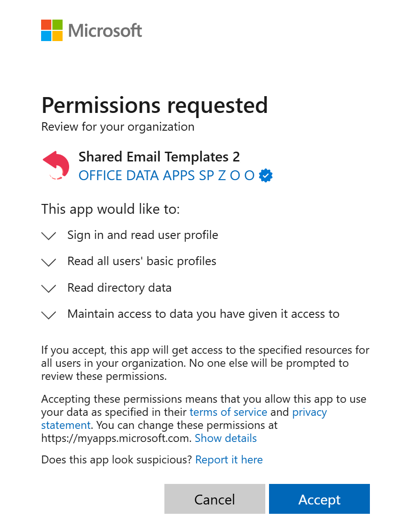Viewport: 411px width, 532px height.
Task: Click the Shared Email Templates 2 app name
Action: coord(159,157)
